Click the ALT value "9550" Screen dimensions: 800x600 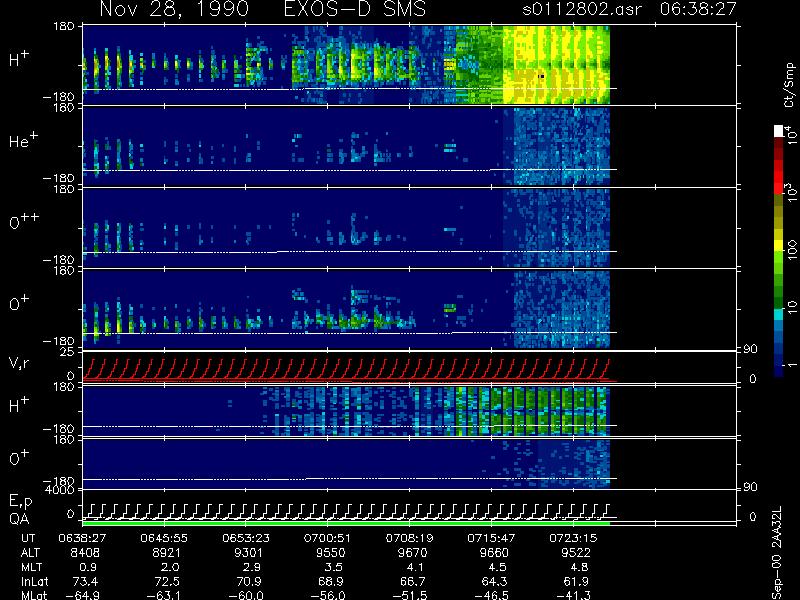pyautogui.click(x=331, y=553)
